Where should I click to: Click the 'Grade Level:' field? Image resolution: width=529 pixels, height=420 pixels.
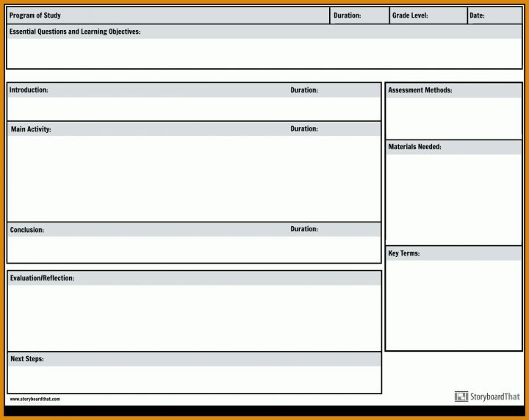coord(428,15)
